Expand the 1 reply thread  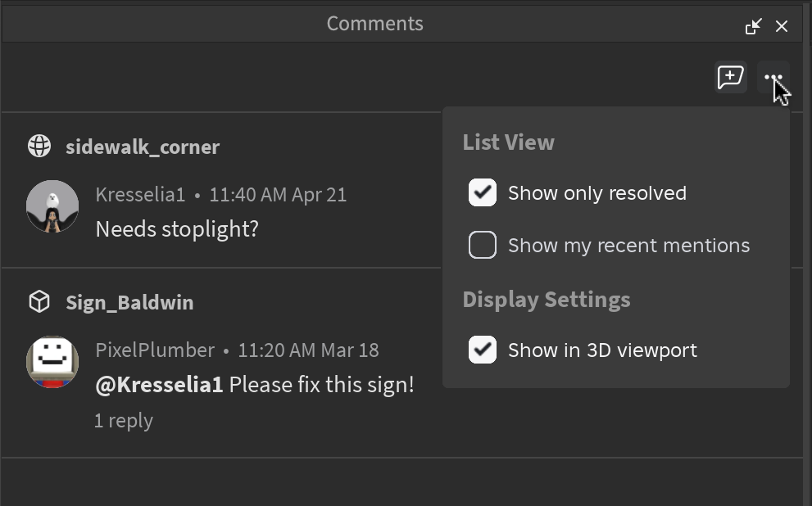coord(123,421)
